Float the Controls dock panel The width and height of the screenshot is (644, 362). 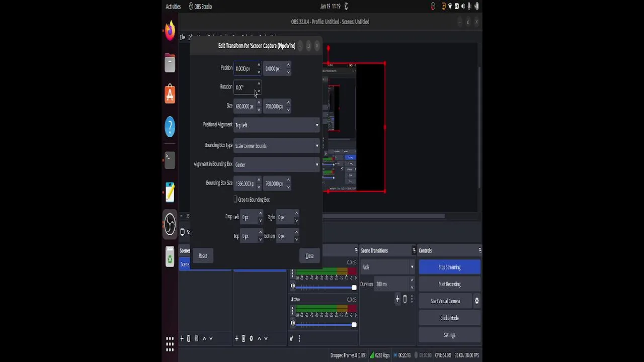(x=479, y=250)
